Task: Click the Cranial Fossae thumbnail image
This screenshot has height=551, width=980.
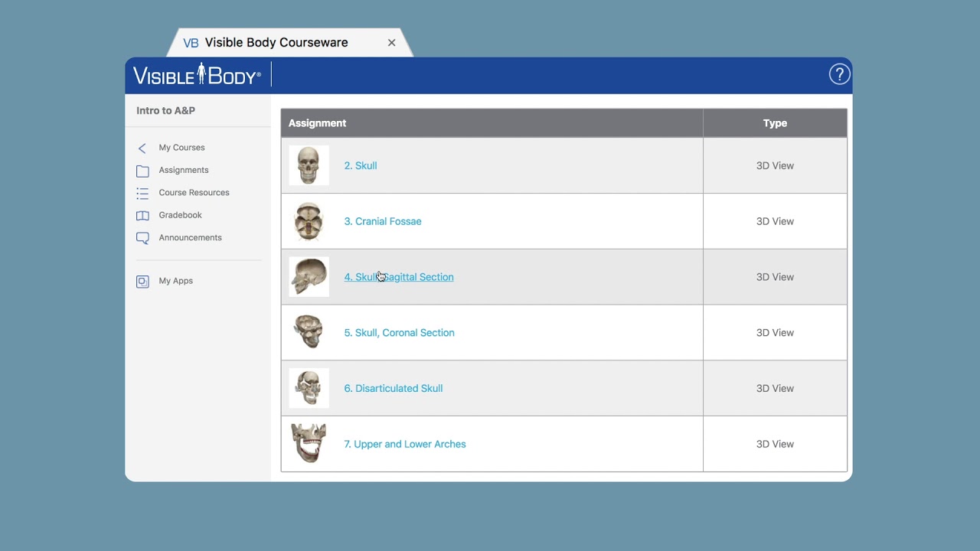Action: click(x=309, y=221)
